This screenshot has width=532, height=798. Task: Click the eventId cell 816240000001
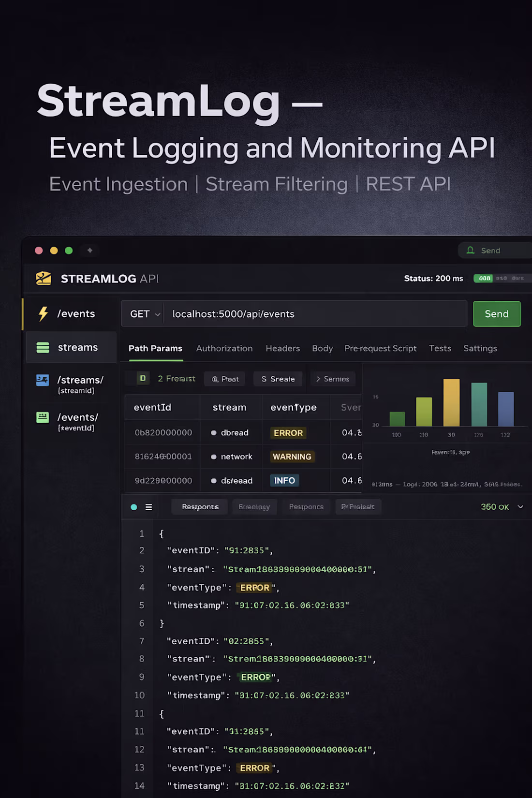point(163,457)
